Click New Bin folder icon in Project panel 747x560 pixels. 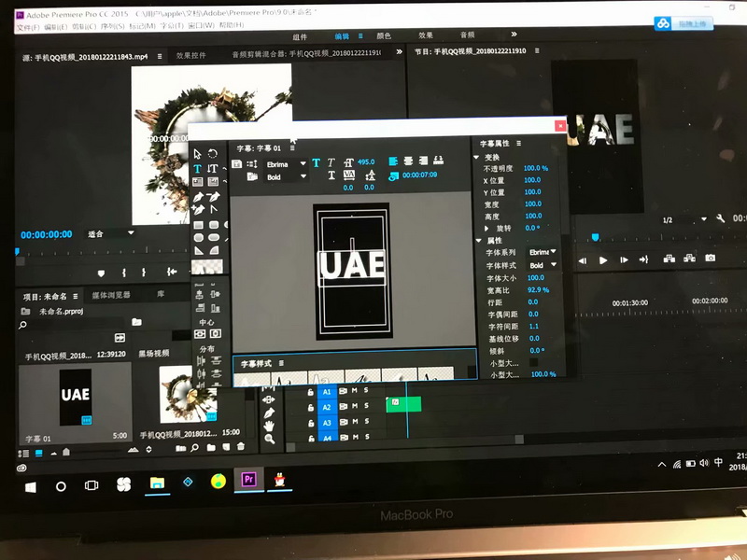(x=211, y=447)
